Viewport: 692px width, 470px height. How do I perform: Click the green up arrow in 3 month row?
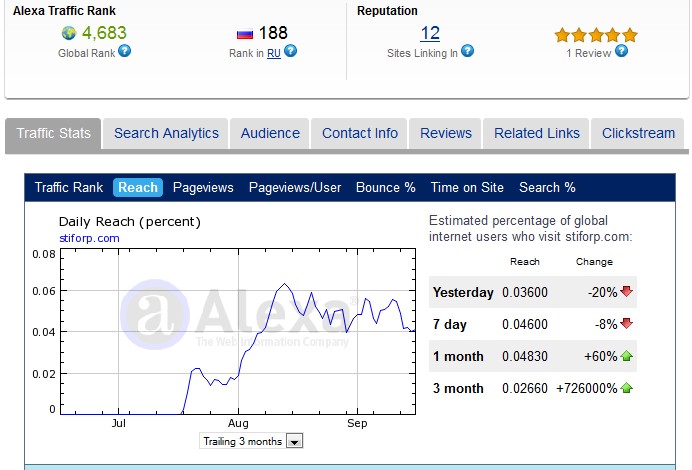pos(626,388)
